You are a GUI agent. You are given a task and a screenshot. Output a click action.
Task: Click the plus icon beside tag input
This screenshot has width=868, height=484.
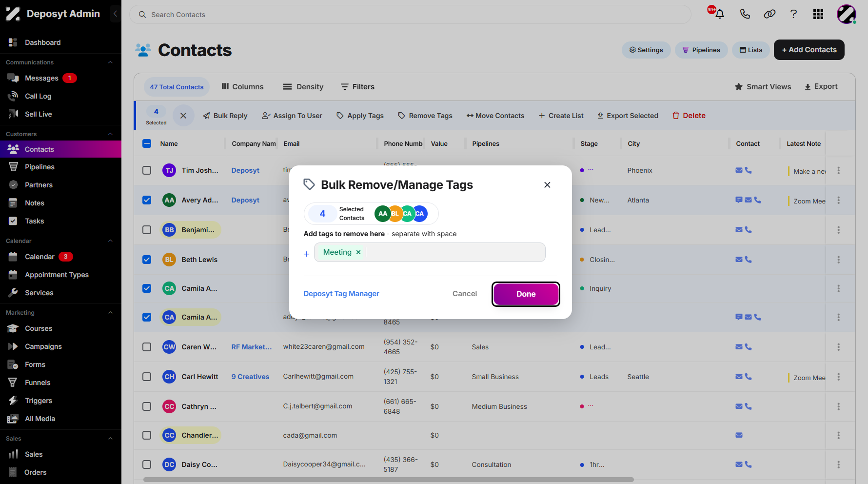(307, 254)
